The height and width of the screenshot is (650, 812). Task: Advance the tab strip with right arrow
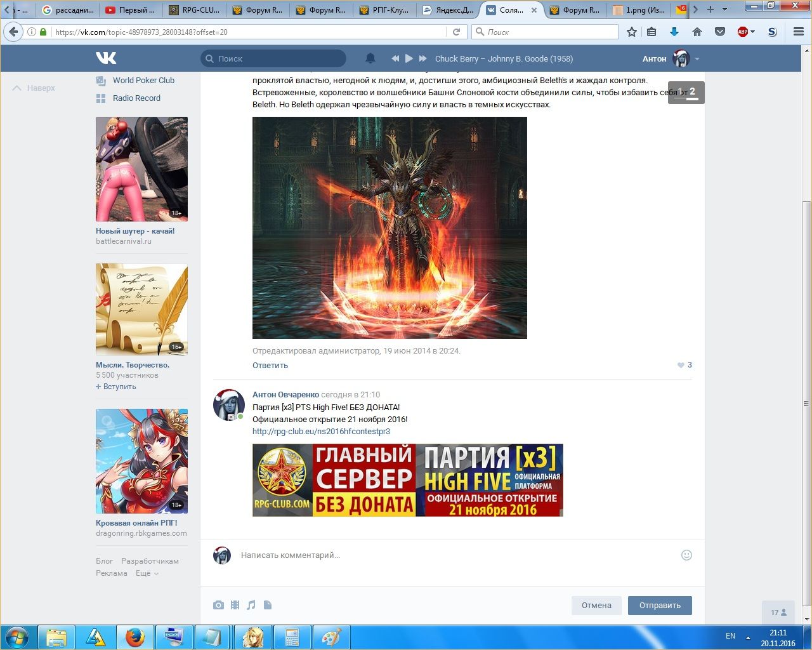point(695,10)
